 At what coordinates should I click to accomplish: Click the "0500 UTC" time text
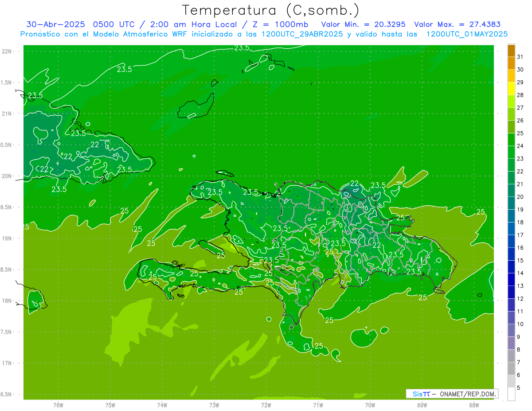pyautogui.click(x=114, y=24)
